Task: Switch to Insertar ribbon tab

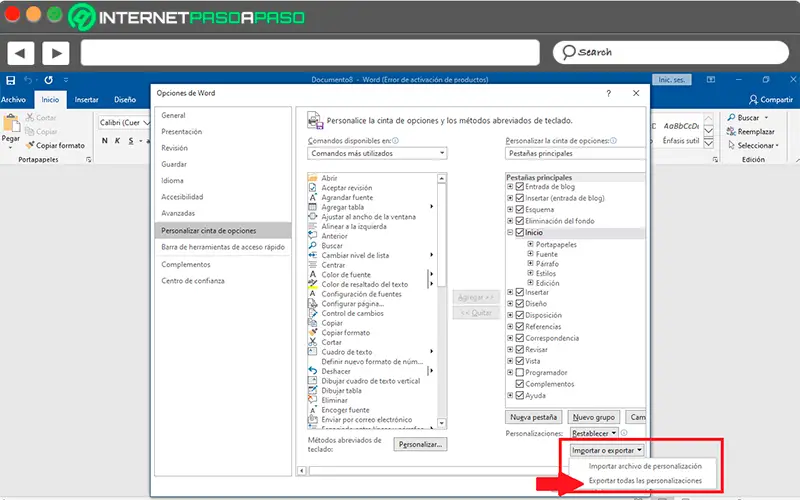Action: click(86, 99)
